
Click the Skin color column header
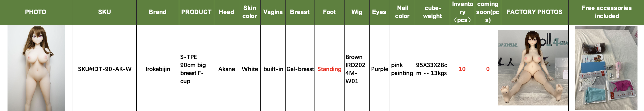[250, 12]
